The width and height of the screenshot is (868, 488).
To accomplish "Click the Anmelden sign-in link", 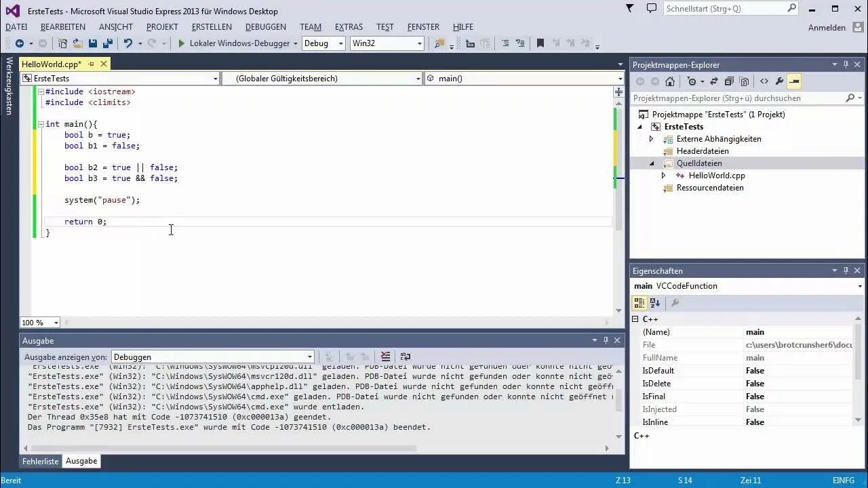I will point(827,28).
